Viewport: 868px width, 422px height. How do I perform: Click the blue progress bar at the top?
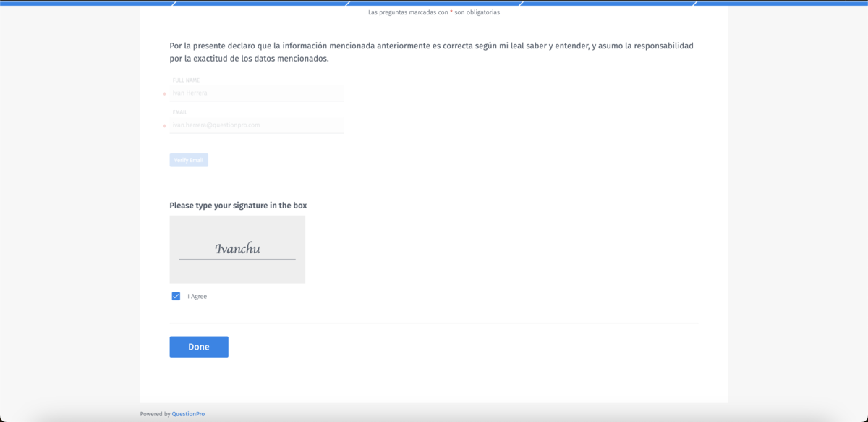[x=434, y=2]
